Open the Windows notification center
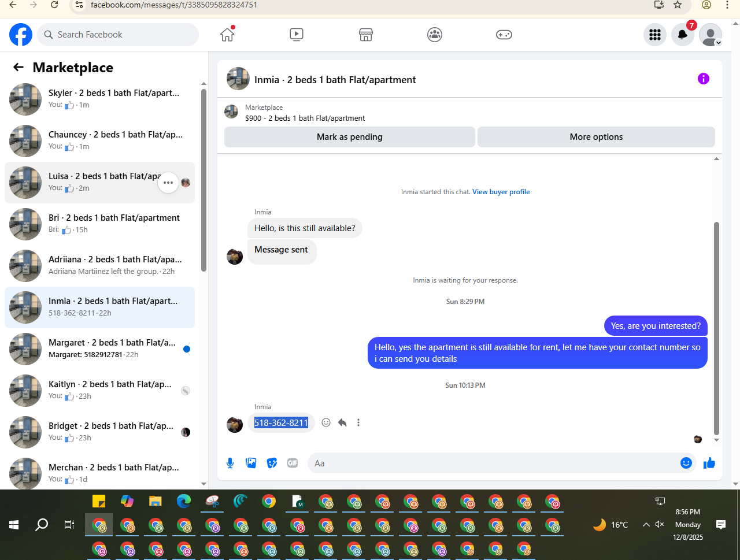740x560 pixels. 721,525
